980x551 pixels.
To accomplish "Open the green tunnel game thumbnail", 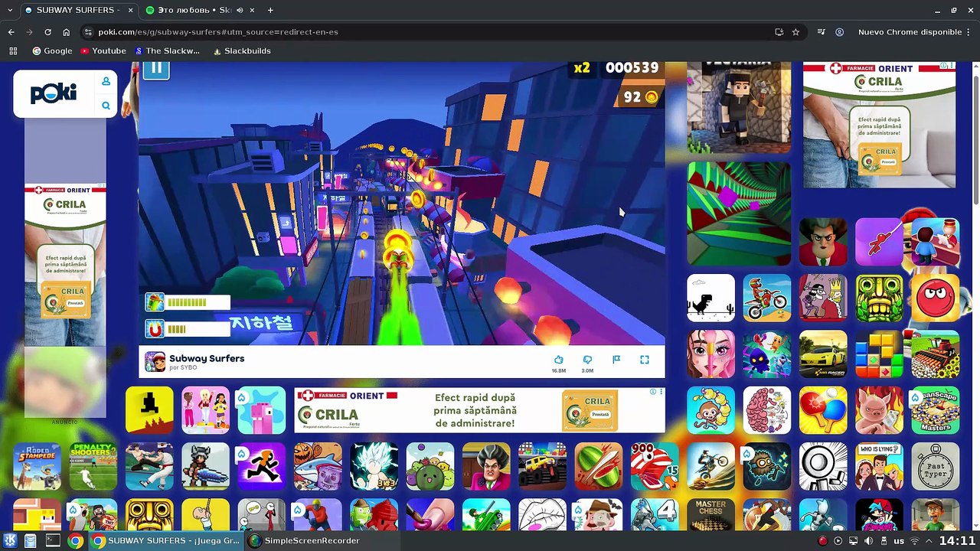I will coord(739,214).
